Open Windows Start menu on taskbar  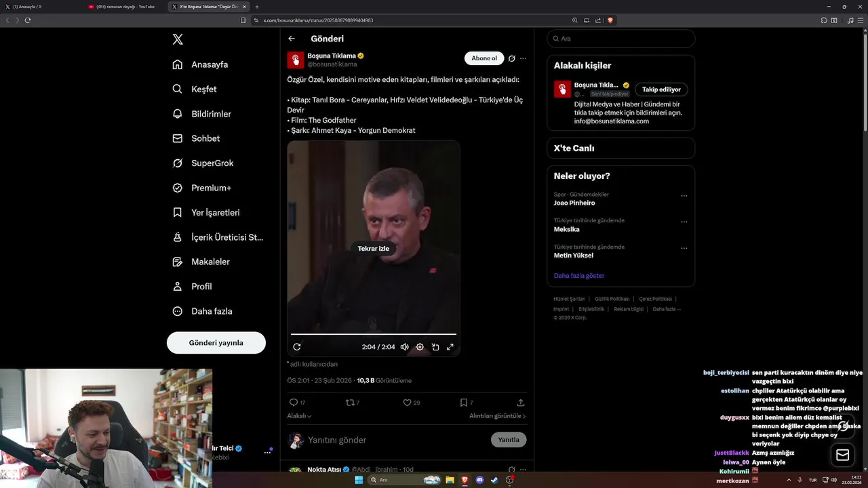point(359,480)
